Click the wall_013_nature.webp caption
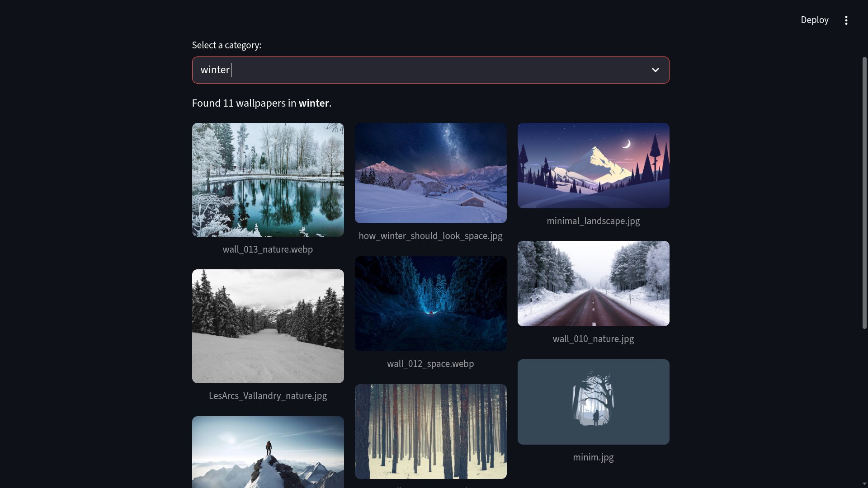Screen dimensions: 868x488 [x=268, y=249]
